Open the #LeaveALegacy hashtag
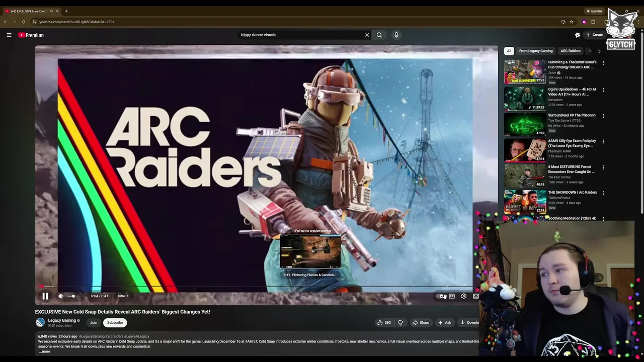The image size is (644, 362). point(137,336)
